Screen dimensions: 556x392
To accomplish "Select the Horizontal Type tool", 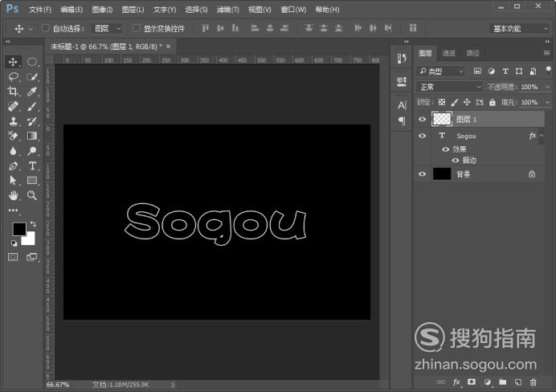I will [32, 165].
